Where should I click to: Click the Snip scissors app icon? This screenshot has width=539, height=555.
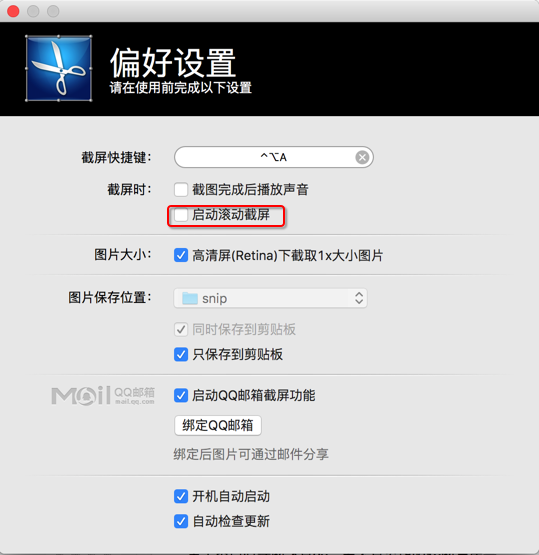tap(59, 68)
